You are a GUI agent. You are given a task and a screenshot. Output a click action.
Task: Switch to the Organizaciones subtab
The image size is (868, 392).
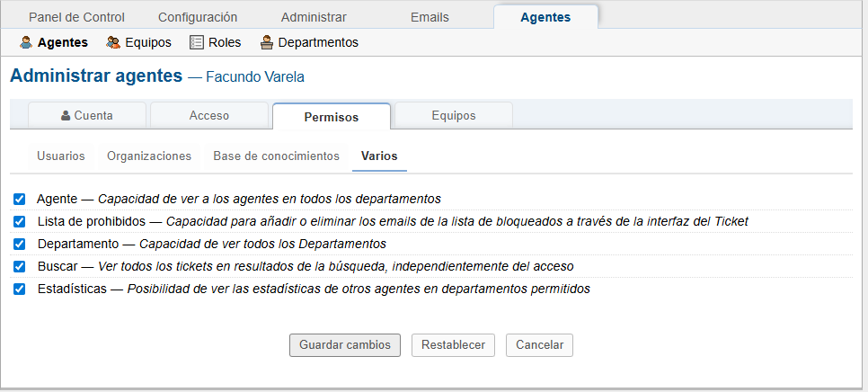[x=149, y=156]
